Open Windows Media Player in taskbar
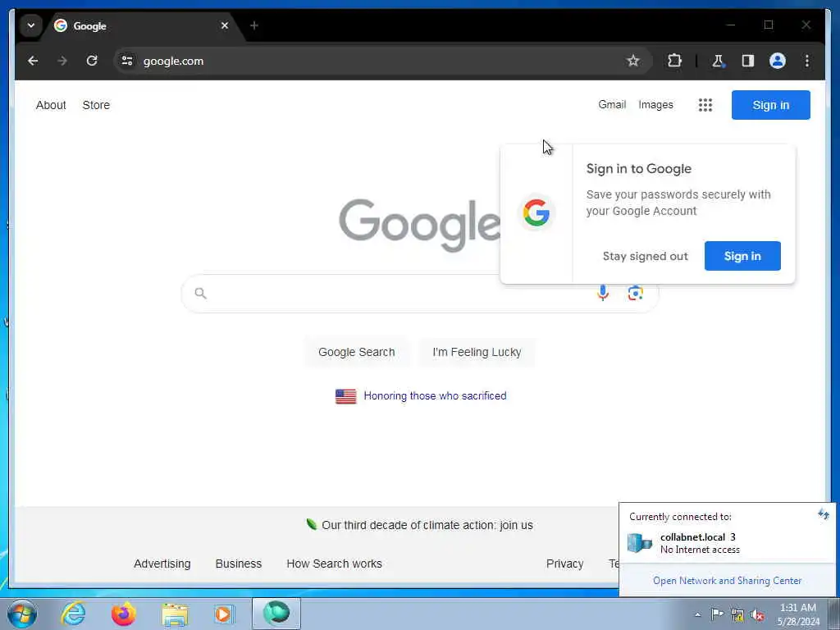Viewport: 840px width, 630px height. click(224, 614)
